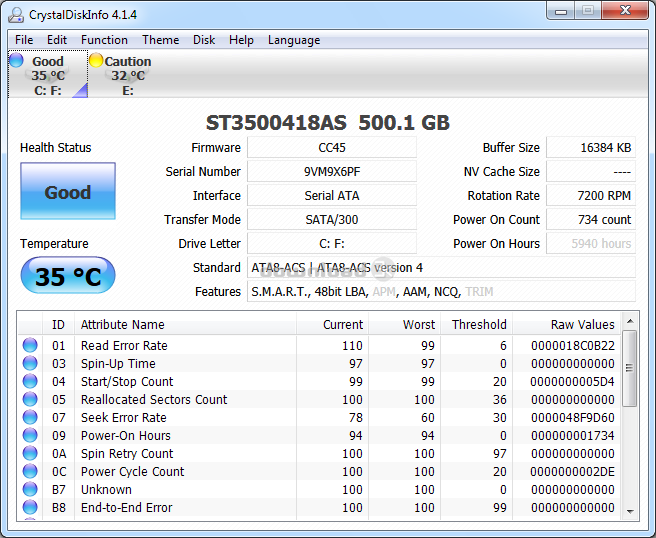The height and width of the screenshot is (538, 656).
Task: Open the File menu
Action: point(24,40)
